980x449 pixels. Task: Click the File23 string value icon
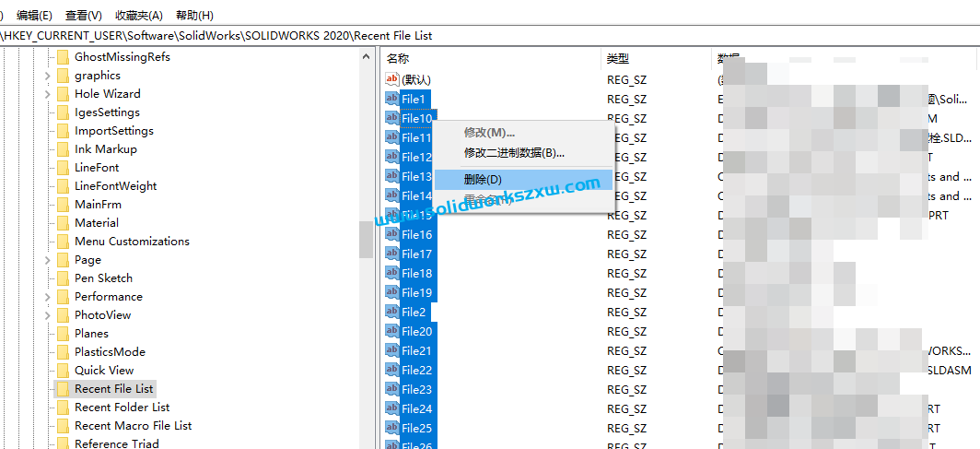[391, 390]
